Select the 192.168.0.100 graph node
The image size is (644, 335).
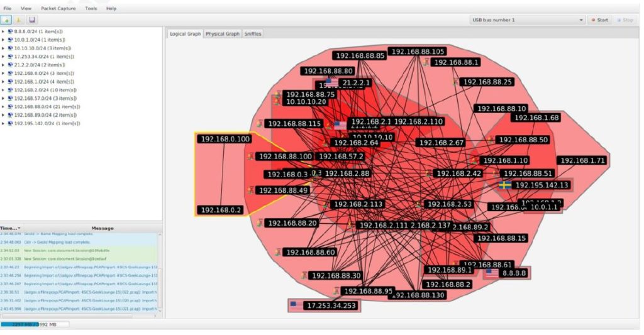225,139
